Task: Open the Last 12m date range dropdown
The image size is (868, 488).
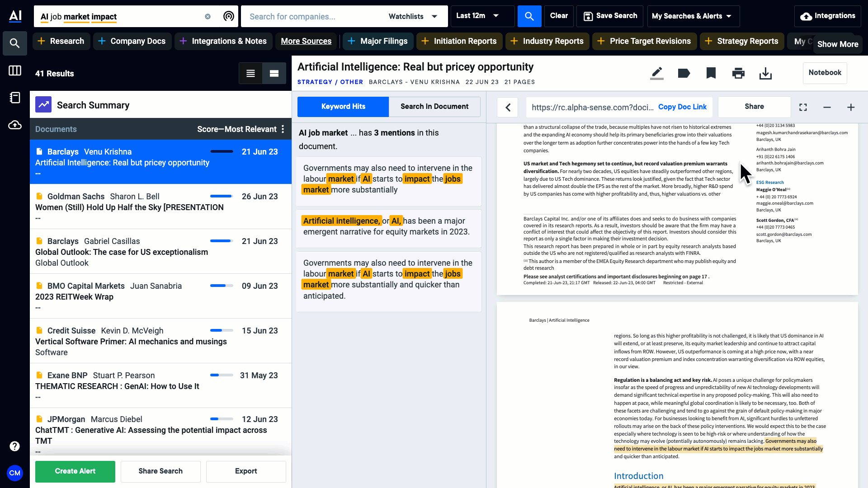Action: (482, 16)
